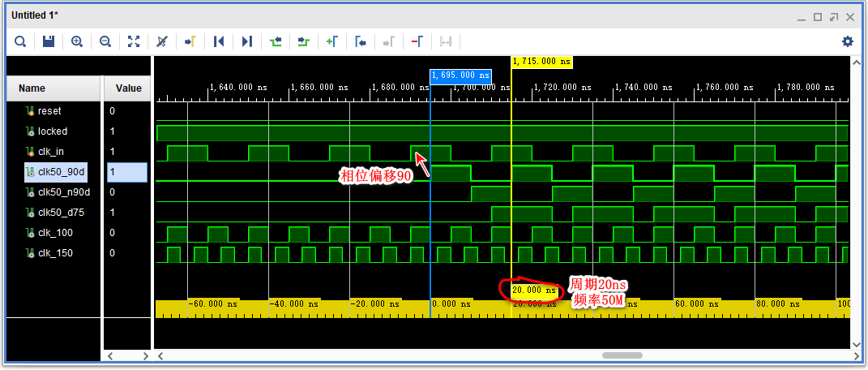This screenshot has width=868, height=370.
Task: Click the Zoom Fit icon
Action: click(x=134, y=41)
